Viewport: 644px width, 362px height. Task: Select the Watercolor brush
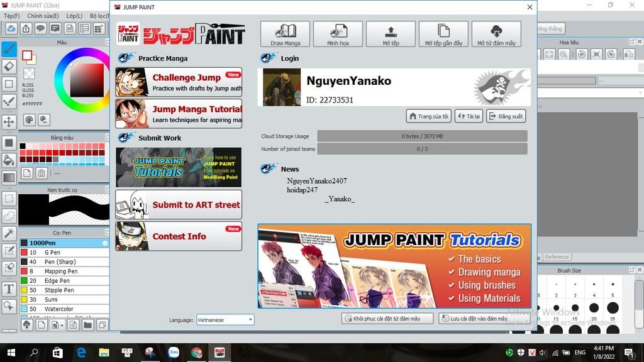[65, 309]
